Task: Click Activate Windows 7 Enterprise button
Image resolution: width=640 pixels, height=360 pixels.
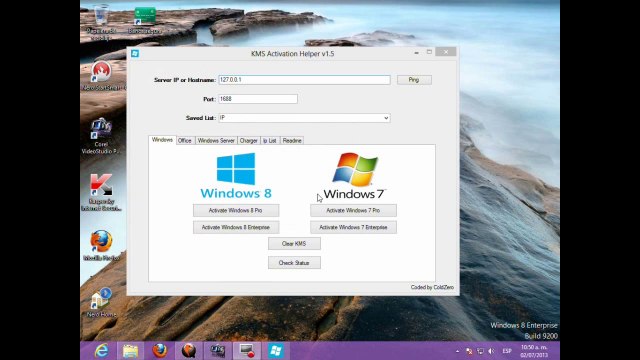Action: click(x=353, y=227)
